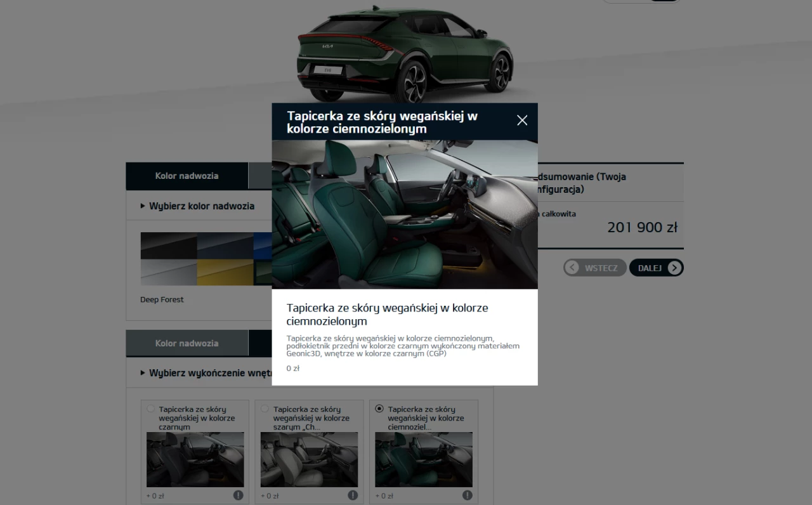Pick the dark navy grey body color swatch
The image size is (812, 505).
[x=225, y=246]
